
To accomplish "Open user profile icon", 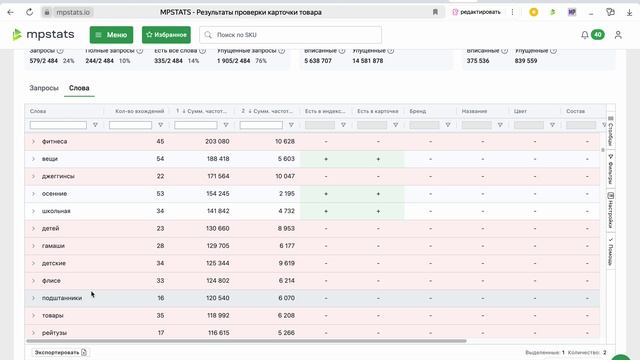I will tap(618, 35).
